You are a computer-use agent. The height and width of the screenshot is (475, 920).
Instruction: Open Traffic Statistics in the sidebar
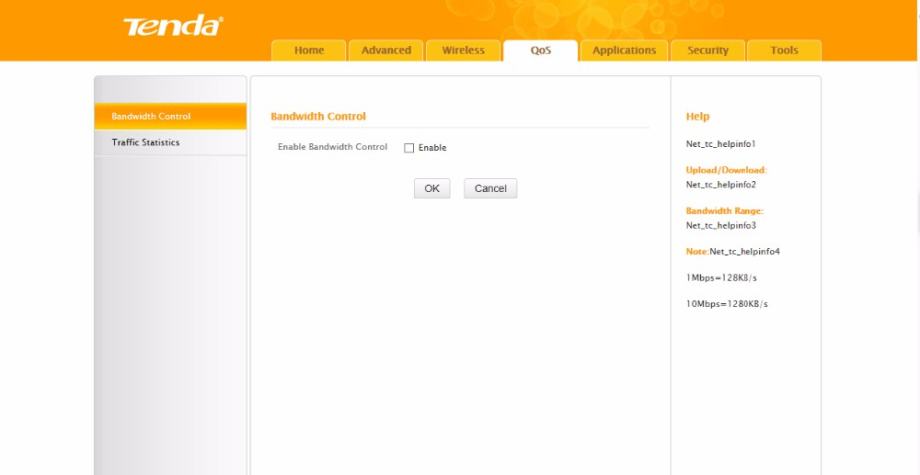click(x=146, y=143)
